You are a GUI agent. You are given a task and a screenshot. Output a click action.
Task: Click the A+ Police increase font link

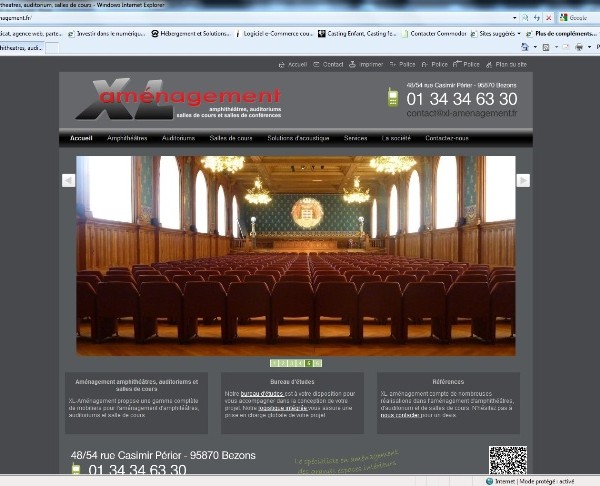coord(402,64)
